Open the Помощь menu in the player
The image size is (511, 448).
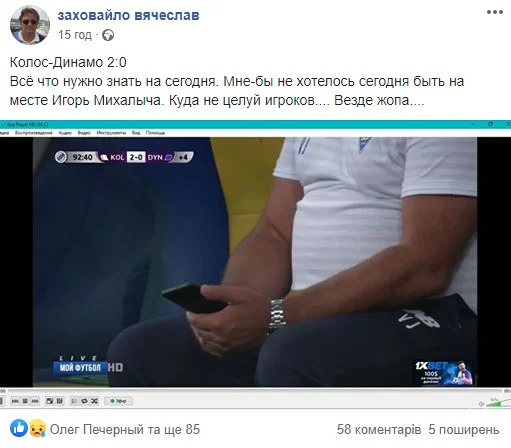point(155,133)
